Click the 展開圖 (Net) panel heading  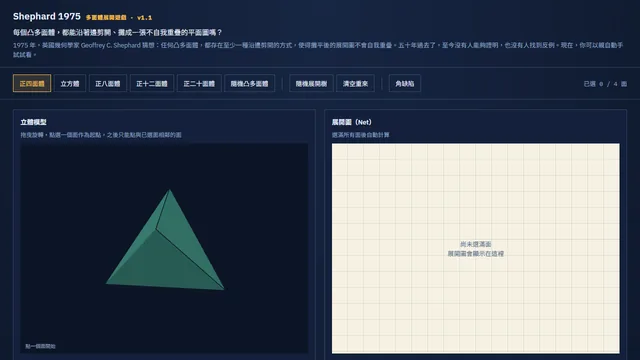click(x=351, y=122)
